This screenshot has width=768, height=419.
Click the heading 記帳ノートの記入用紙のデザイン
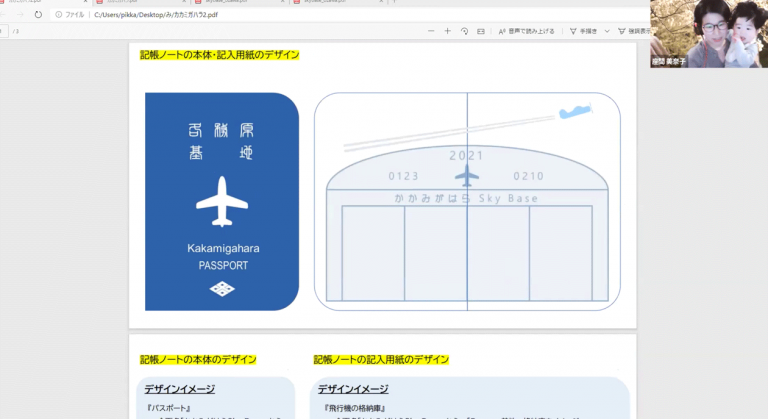tap(381, 360)
